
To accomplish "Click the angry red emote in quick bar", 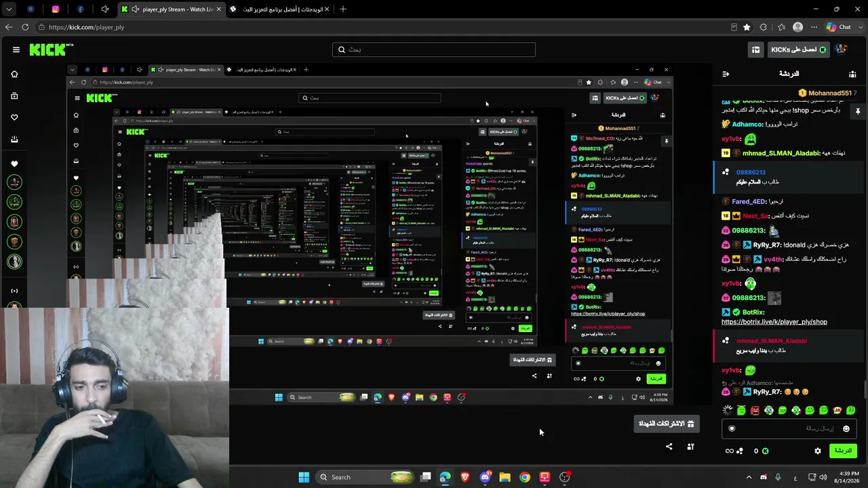I will tap(755, 410).
